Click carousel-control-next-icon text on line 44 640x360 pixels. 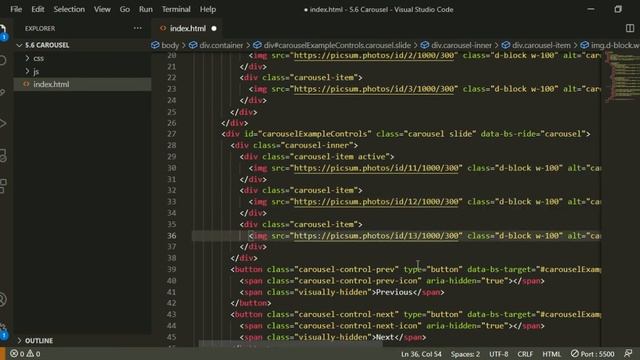(x=358, y=326)
